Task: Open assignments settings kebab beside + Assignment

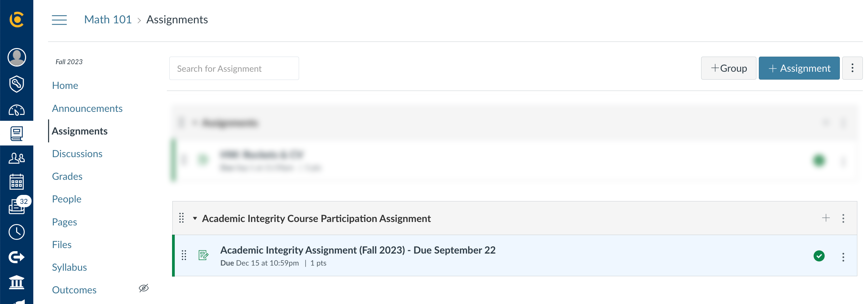Action: (852, 68)
